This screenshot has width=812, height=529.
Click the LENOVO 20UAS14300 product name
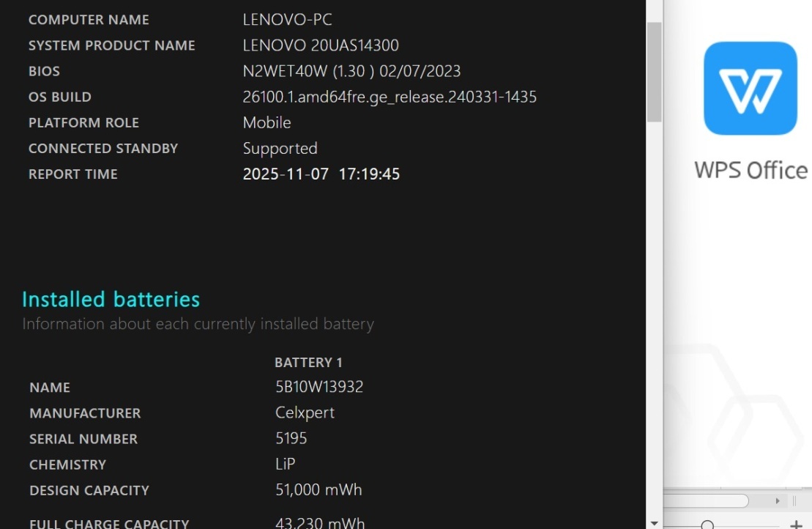point(321,45)
